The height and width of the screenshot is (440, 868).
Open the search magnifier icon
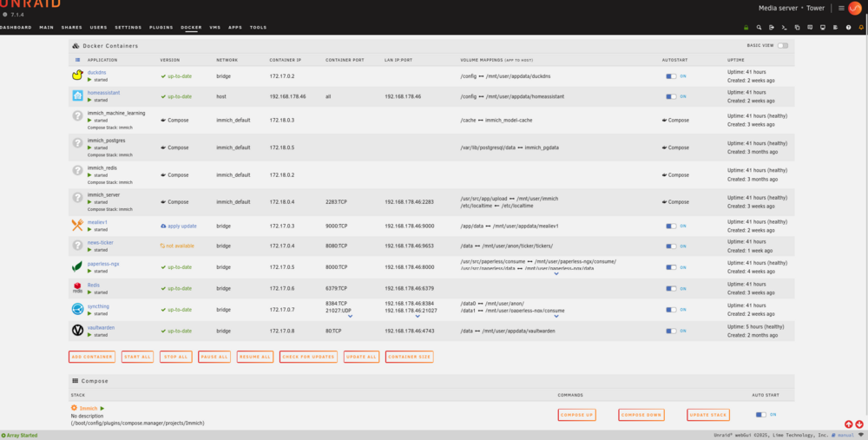[x=759, y=27]
